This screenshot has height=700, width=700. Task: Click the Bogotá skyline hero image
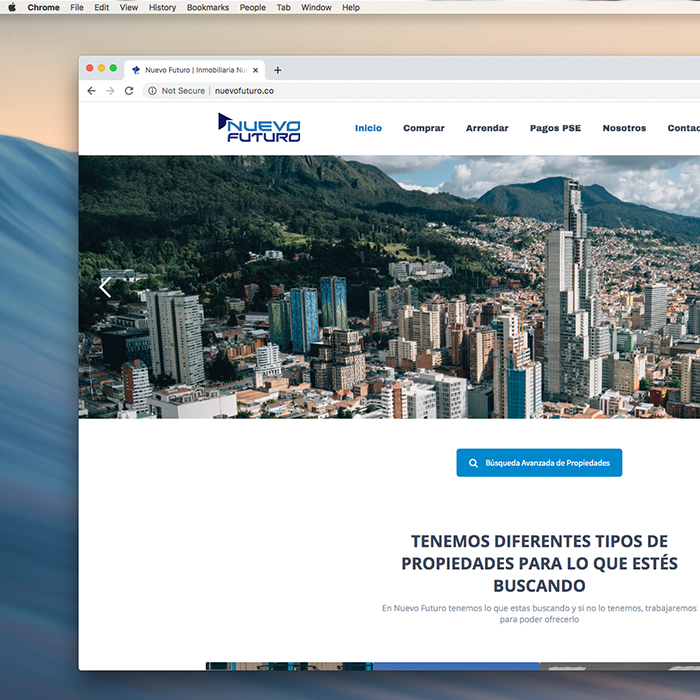pos(389,287)
